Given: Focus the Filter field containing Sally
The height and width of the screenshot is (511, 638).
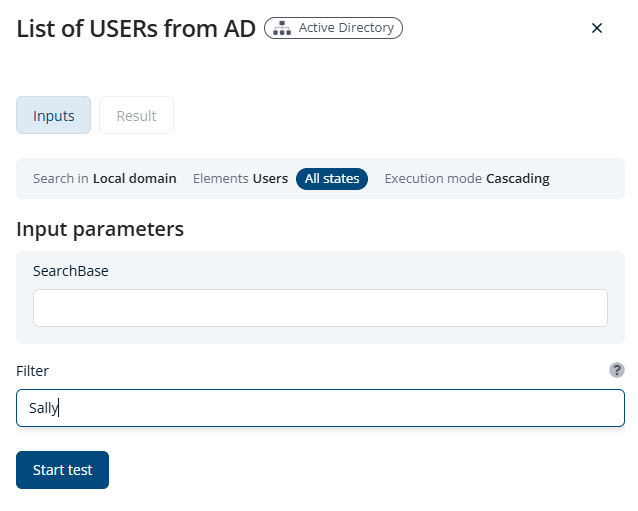Looking at the screenshot, I should [320, 408].
